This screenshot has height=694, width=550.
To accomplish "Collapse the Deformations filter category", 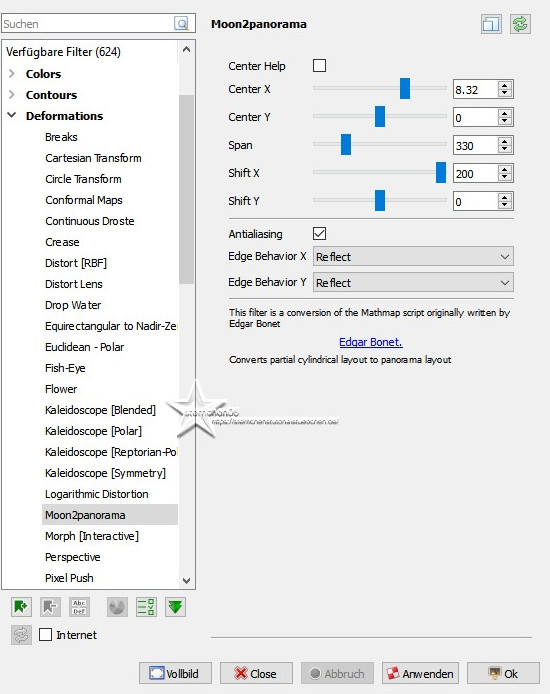I will coord(12,115).
